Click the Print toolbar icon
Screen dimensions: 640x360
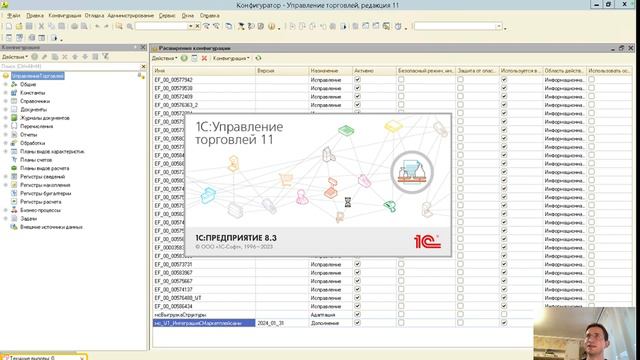[74, 26]
